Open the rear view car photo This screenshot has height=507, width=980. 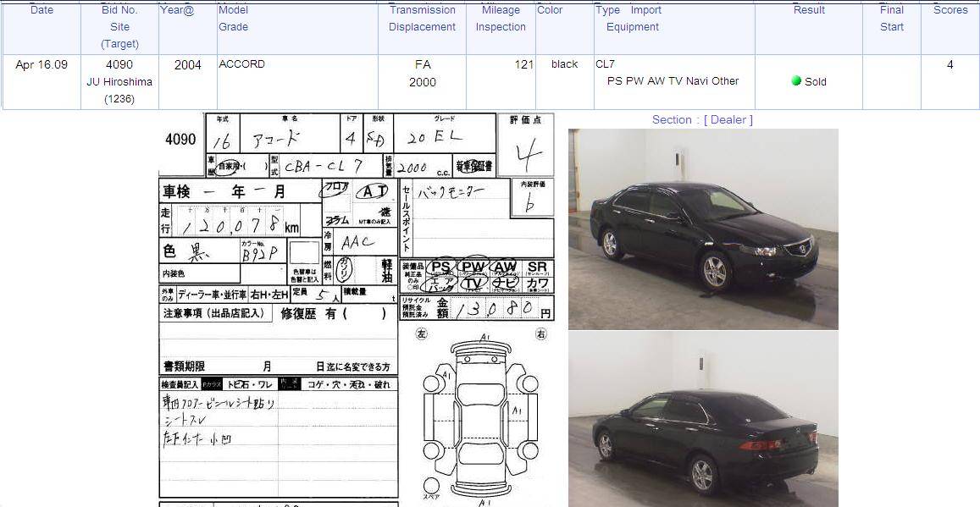coord(703,419)
